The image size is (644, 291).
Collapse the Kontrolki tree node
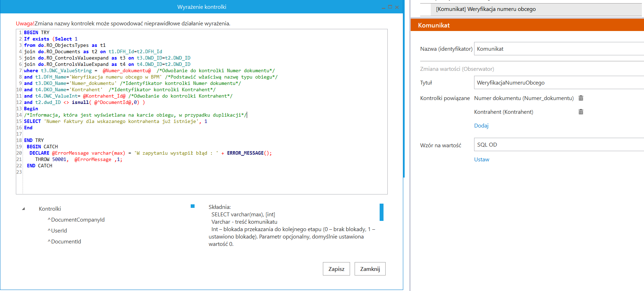pyautogui.click(x=24, y=209)
